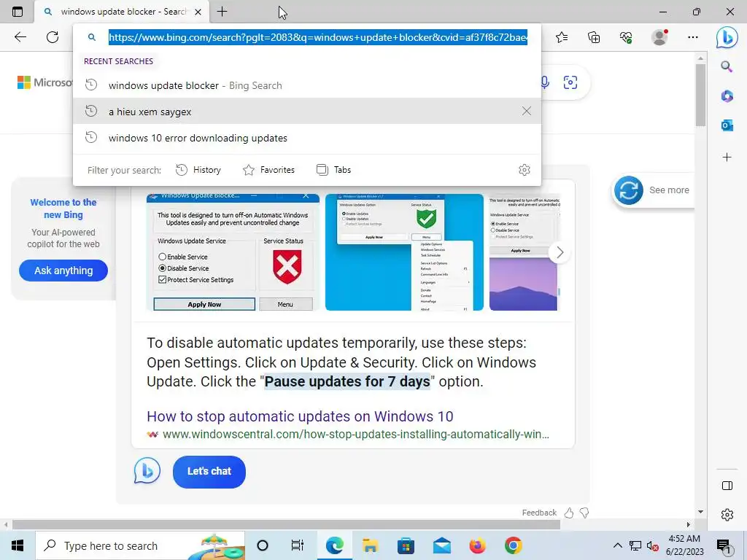Click the sidebar search magnifier icon
This screenshot has width=747, height=560.
pyautogui.click(x=727, y=66)
